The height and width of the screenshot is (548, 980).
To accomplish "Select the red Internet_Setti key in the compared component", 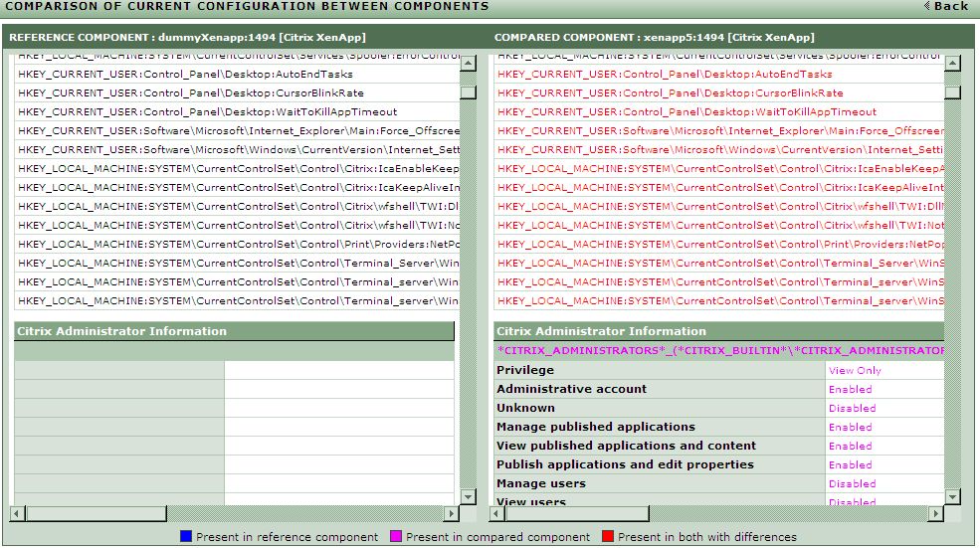I will click(x=720, y=149).
